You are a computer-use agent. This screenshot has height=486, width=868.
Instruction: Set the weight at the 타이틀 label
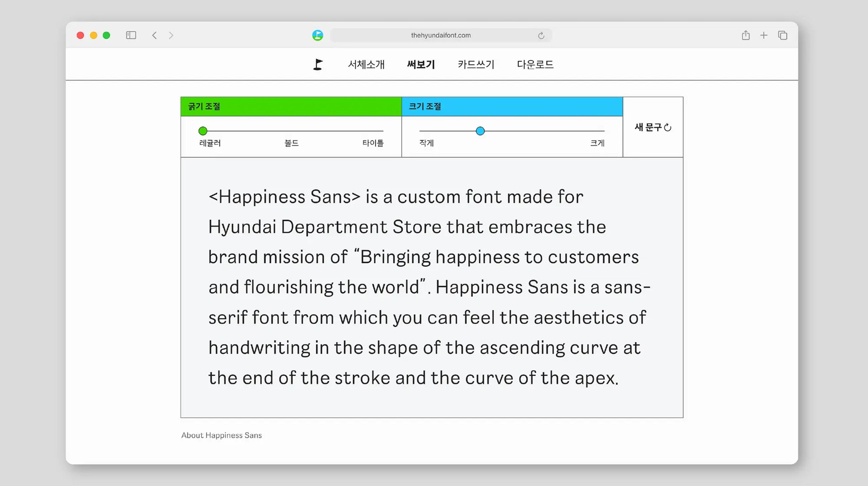pyautogui.click(x=373, y=143)
